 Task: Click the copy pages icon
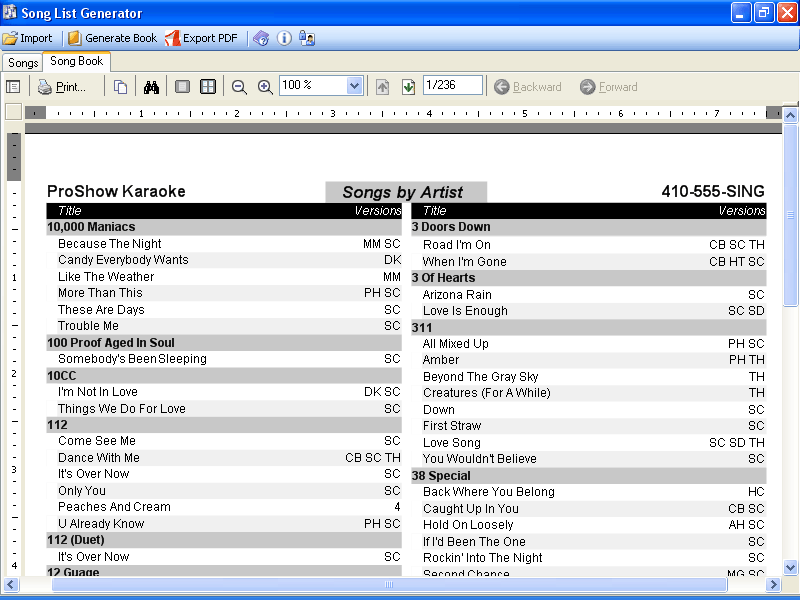pos(120,87)
